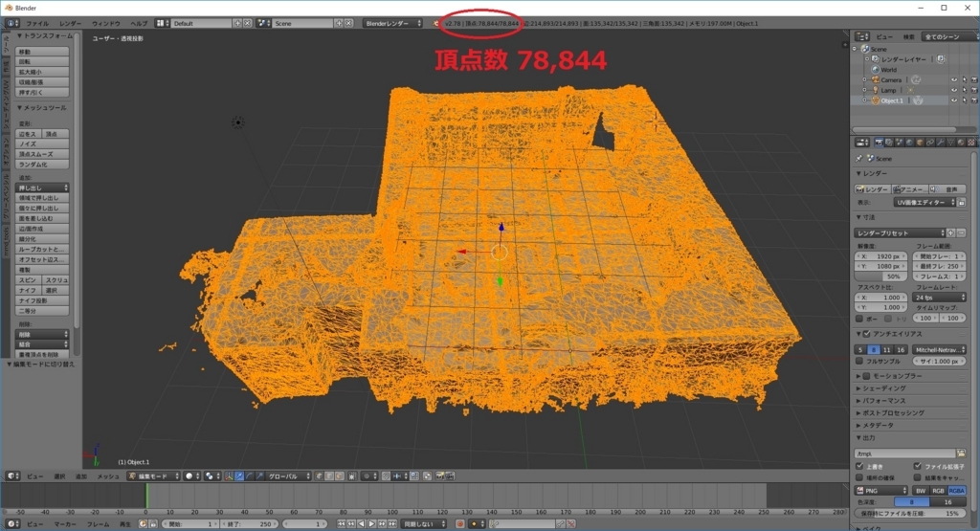Click the 頂点スムーズ button
The width and height of the screenshot is (980, 531).
(x=42, y=154)
